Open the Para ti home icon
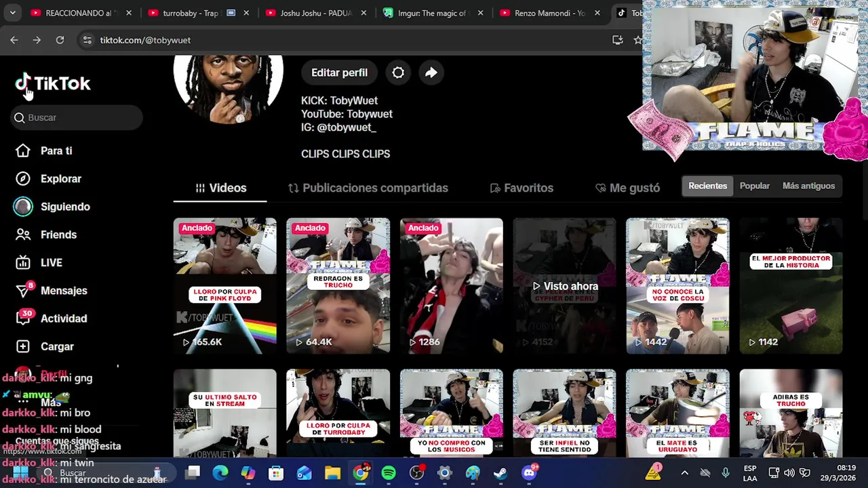This screenshot has height=488, width=868. tap(23, 150)
